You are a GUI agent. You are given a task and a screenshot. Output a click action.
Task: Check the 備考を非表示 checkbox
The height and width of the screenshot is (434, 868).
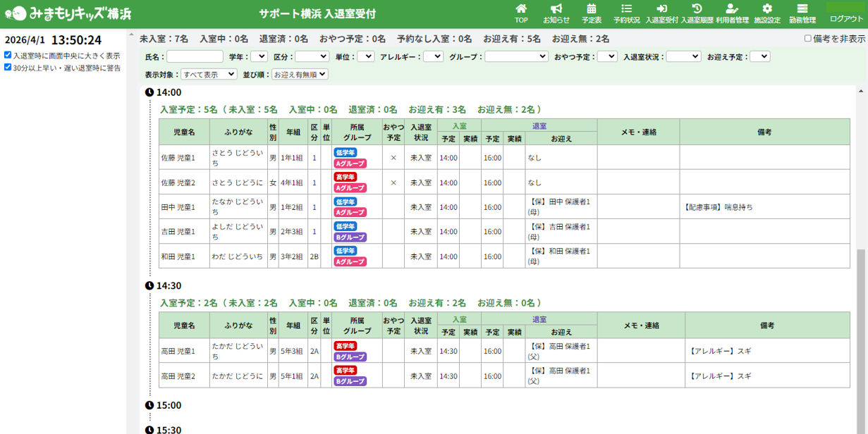(808, 39)
